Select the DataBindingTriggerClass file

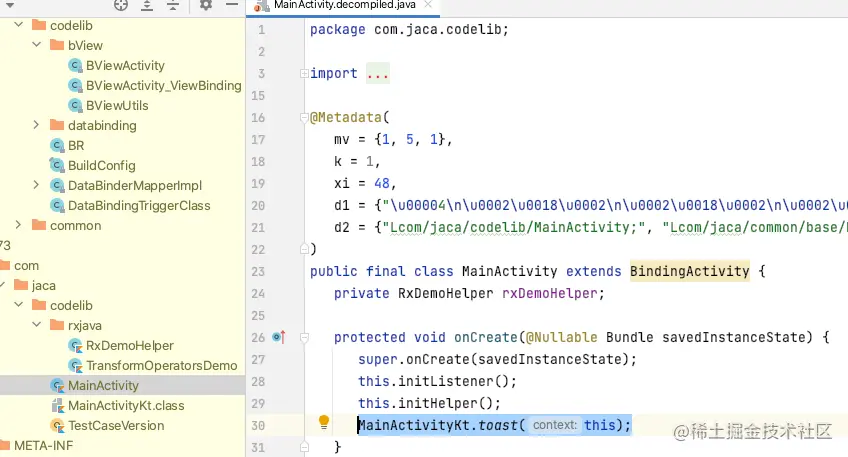pos(139,206)
